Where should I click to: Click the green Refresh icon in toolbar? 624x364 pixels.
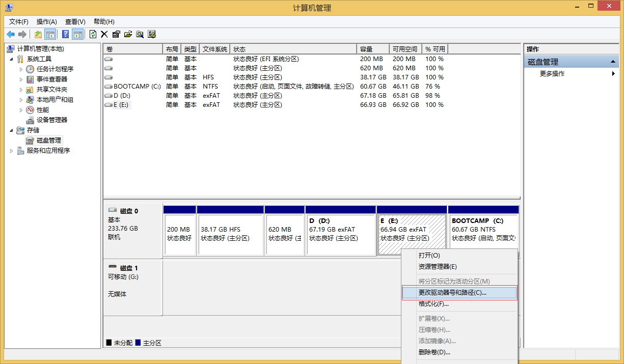pos(93,34)
